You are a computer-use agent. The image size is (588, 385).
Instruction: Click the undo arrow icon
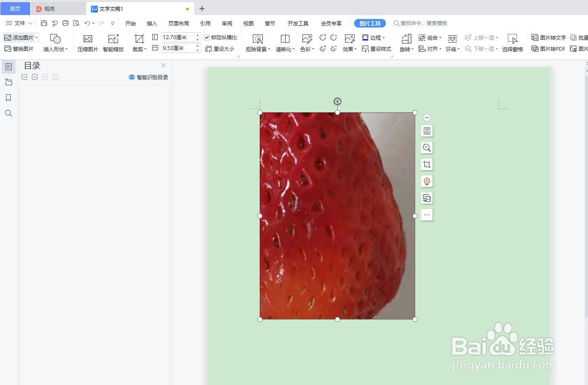point(87,23)
